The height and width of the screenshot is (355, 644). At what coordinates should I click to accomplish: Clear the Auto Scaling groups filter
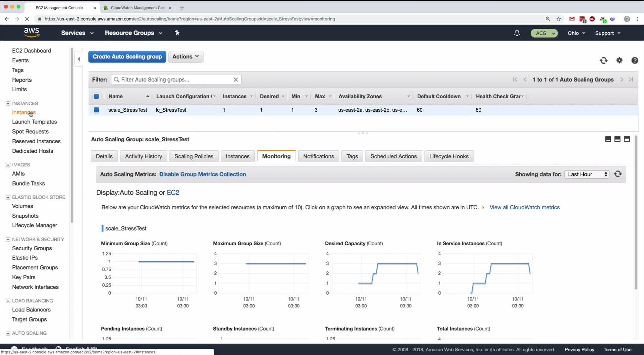tap(236, 80)
